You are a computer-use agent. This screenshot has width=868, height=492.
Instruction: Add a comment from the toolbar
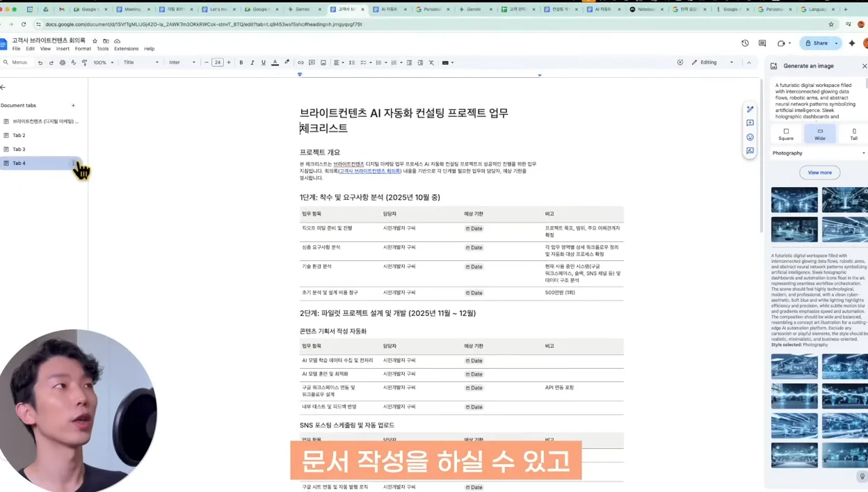312,63
